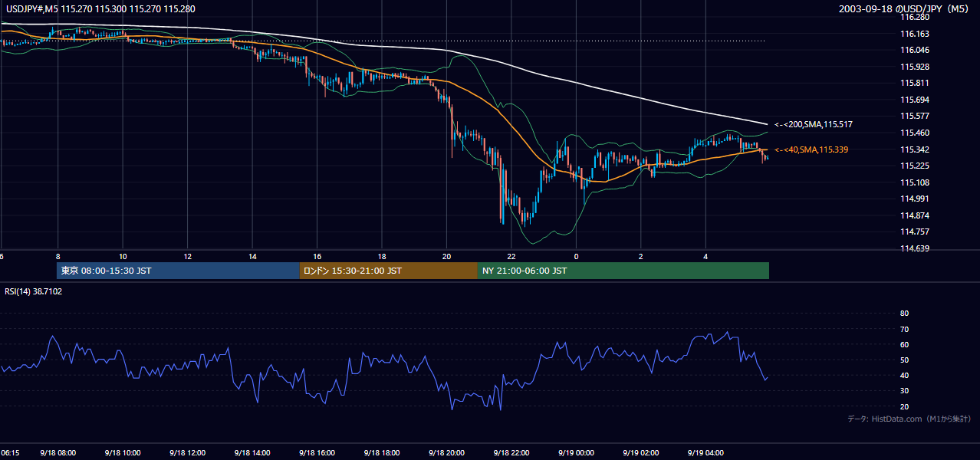Click price axis label 115.342

point(914,149)
